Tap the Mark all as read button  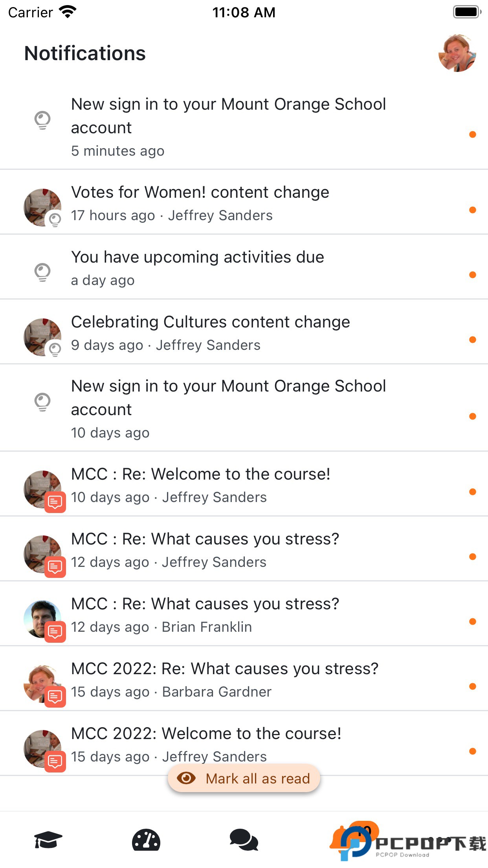(x=244, y=778)
